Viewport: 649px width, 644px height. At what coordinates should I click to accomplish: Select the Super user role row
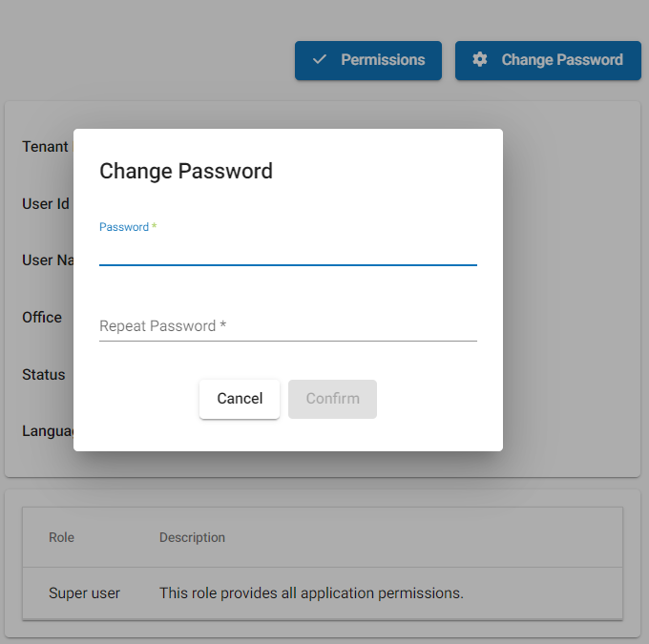pos(323,593)
